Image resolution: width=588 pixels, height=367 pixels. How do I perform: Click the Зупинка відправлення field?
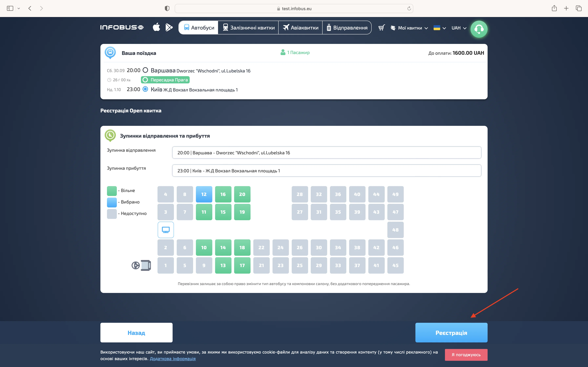326,153
